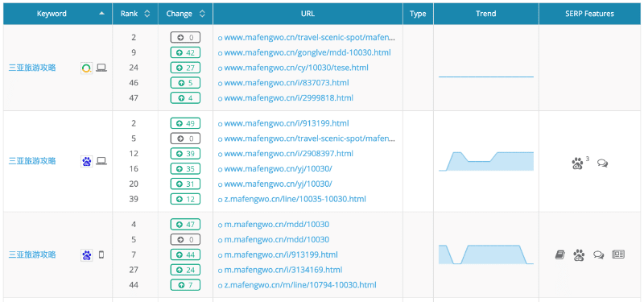Image resolution: width=644 pixels, height=302 pixels.
Task: Open trend chart in Baidu mobile row
Action: [x=486, y=254]
